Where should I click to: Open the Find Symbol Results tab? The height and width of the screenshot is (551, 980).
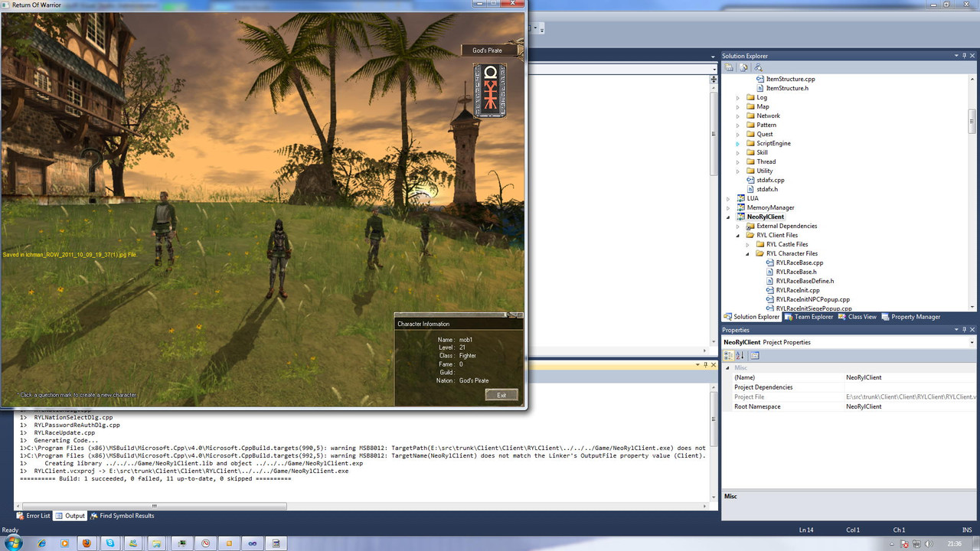[x=122, y=516]
